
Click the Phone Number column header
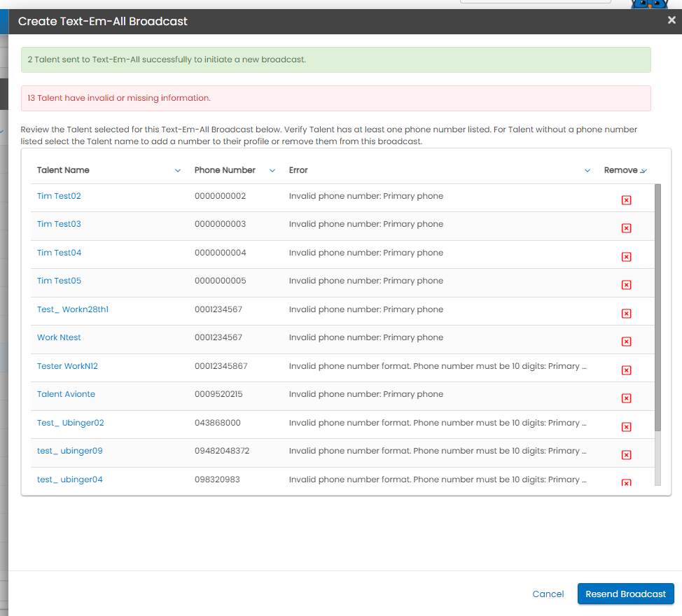(225, 170)
